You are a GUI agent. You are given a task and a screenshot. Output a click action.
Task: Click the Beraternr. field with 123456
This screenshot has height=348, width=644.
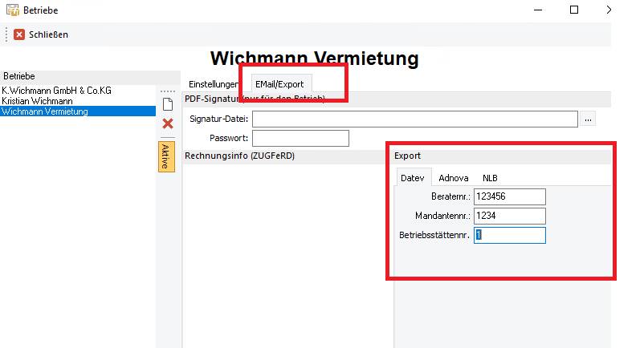[x=510, y=196]
